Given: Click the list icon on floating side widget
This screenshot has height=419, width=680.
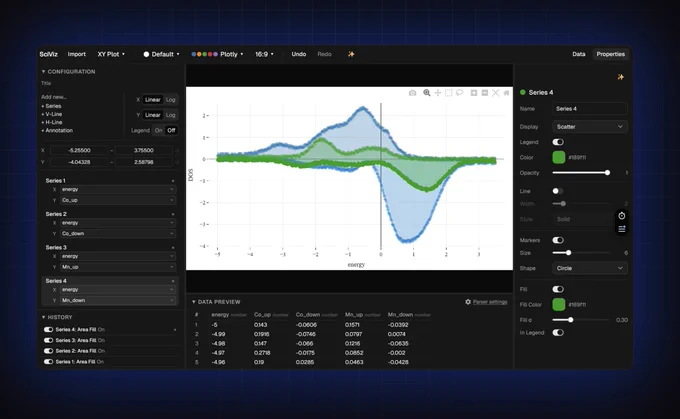Looking at the screenshot, I should click(621, 229).
